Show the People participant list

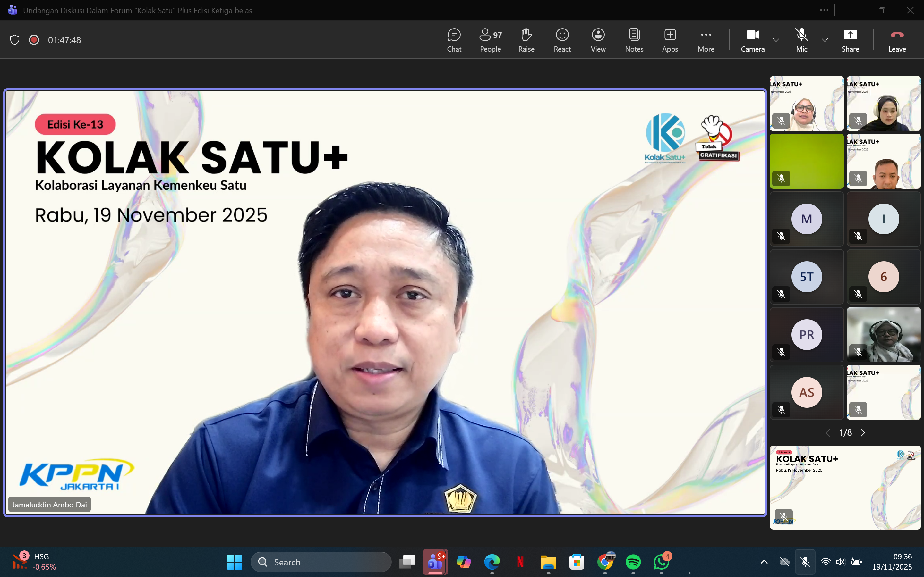pyautogui.click(x=490, y=40)
